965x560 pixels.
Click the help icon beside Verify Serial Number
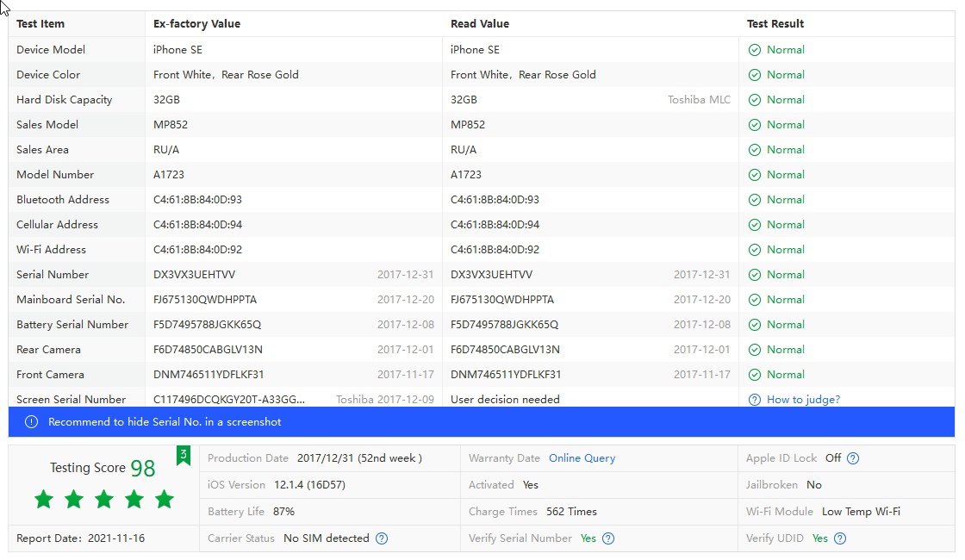coord(608,538)
